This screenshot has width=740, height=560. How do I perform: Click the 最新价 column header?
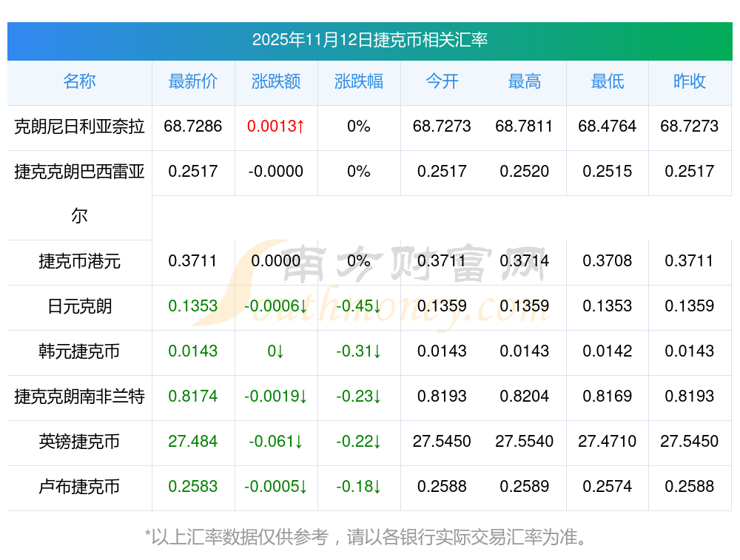192,81
